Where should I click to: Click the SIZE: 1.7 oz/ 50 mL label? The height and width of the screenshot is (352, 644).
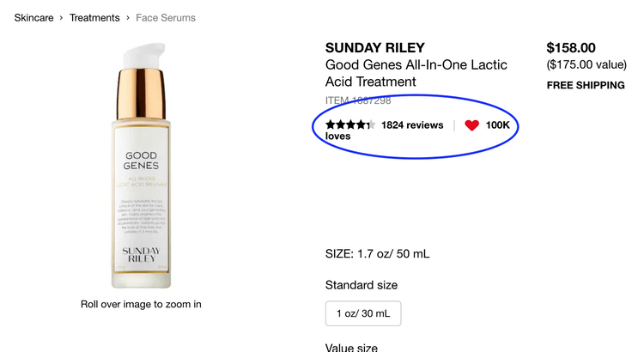click(x=378, y=254)
